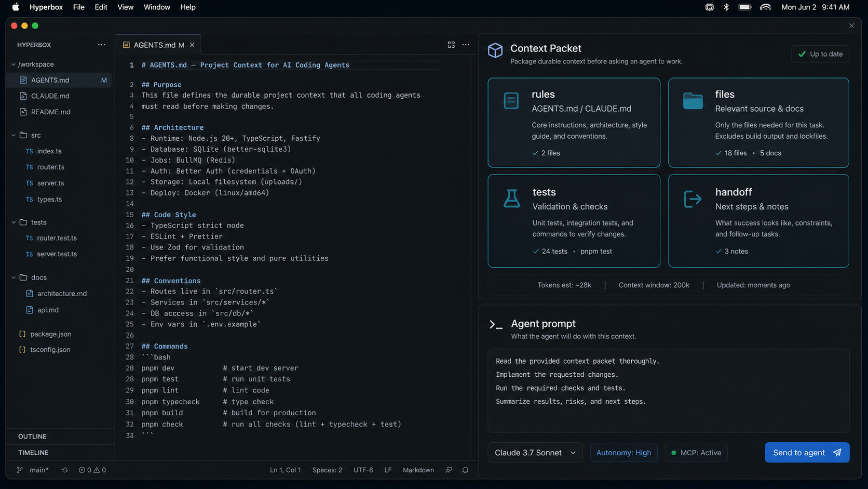Click the Agent prompt terminal icon

(x=496, y=325)
